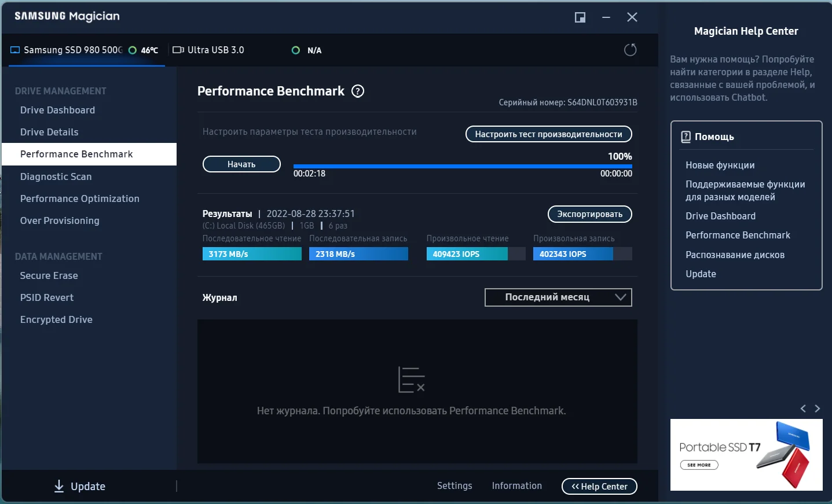Click the 2318 MB/s sequential write bar
Screen dimensions: 832x504
pyautogui.click(x=358, y=254)
